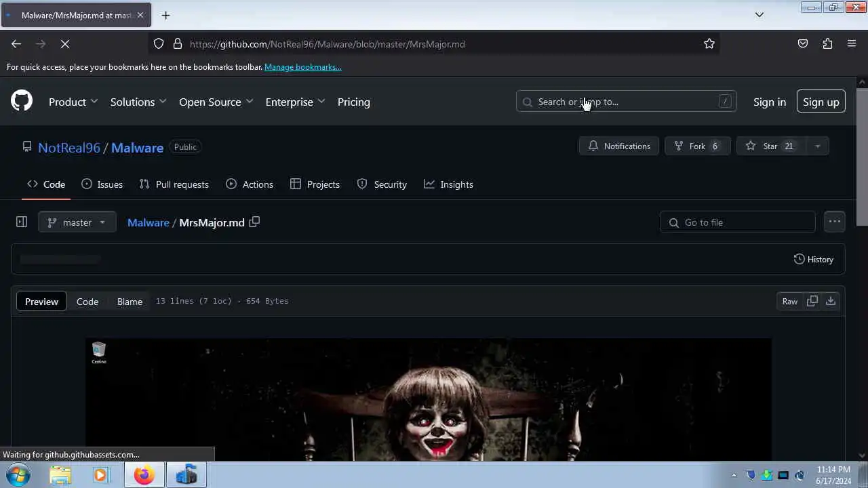Expand the Product menu
The height and width of the screenshot is (488, 868).
73,102
